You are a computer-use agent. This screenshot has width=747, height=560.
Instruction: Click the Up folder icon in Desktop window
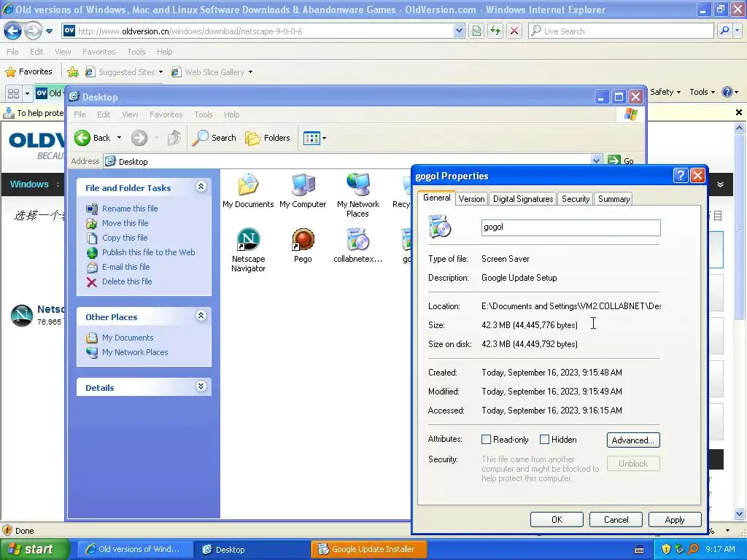(174, 138)
